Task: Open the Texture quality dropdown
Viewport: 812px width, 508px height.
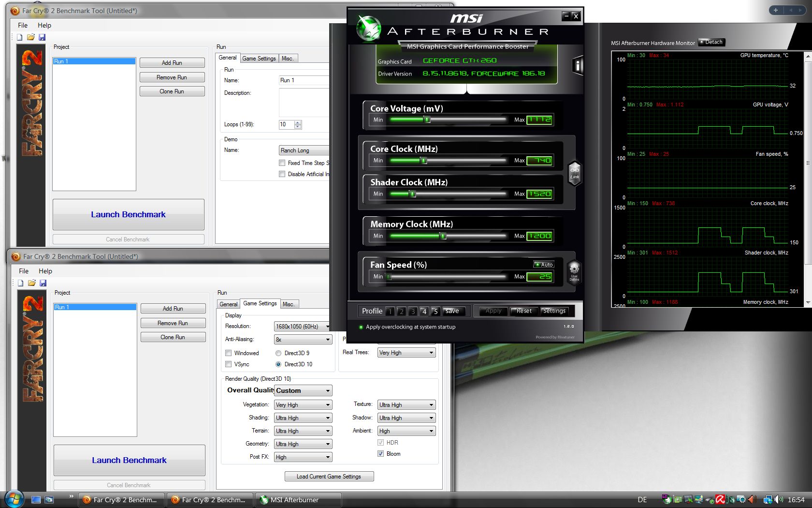Action: click(x=406, y=405)
